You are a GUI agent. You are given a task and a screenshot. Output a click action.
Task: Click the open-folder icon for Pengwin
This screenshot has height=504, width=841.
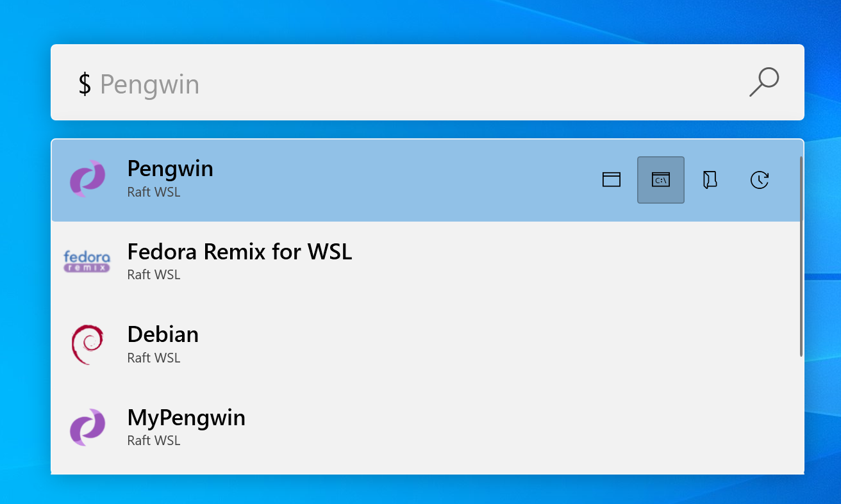click(710, 180)
